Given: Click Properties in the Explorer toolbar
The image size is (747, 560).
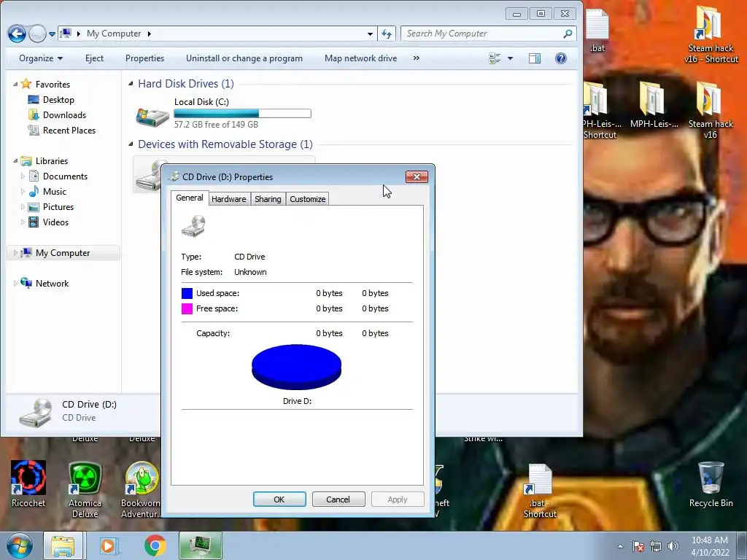Looking at the screenshot, I should pyautogui.click(x=145, y=58).
